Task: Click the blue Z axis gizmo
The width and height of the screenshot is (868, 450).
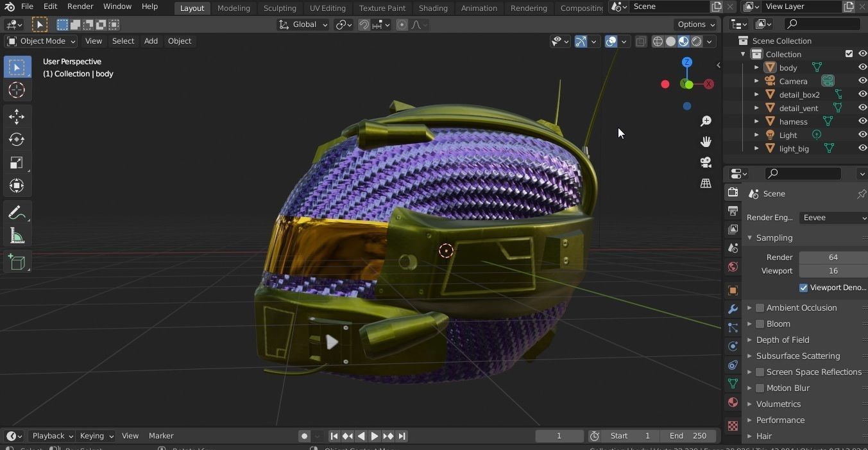Action: point(687,62)
